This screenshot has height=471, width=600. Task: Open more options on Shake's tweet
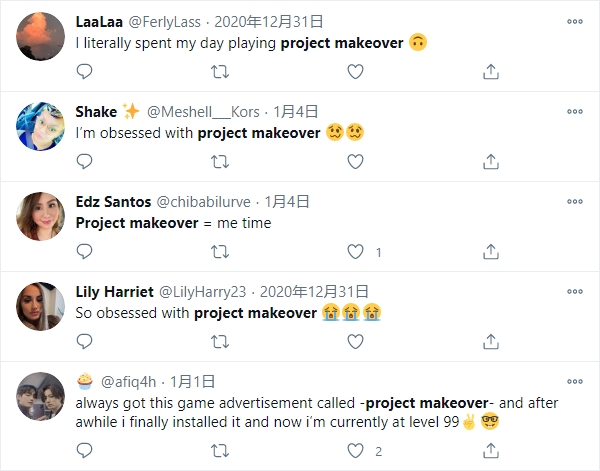[575, 111]
